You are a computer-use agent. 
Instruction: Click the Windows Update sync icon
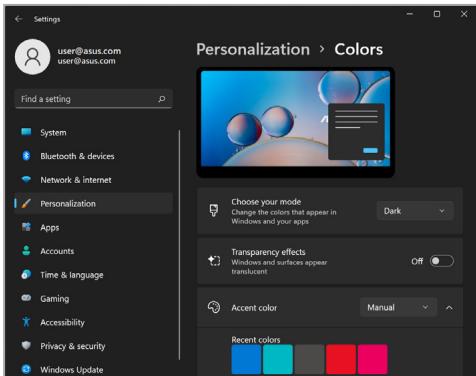[x=26, y=369]
